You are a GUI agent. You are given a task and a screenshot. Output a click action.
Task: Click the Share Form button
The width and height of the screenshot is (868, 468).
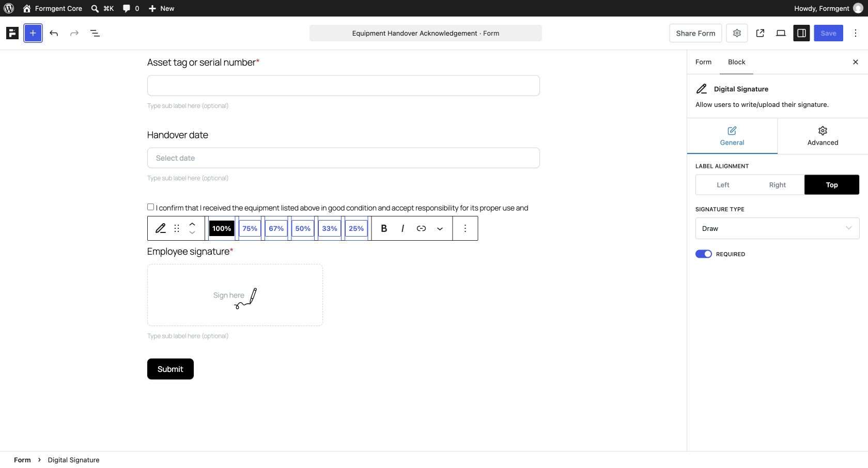coord(695,33)
